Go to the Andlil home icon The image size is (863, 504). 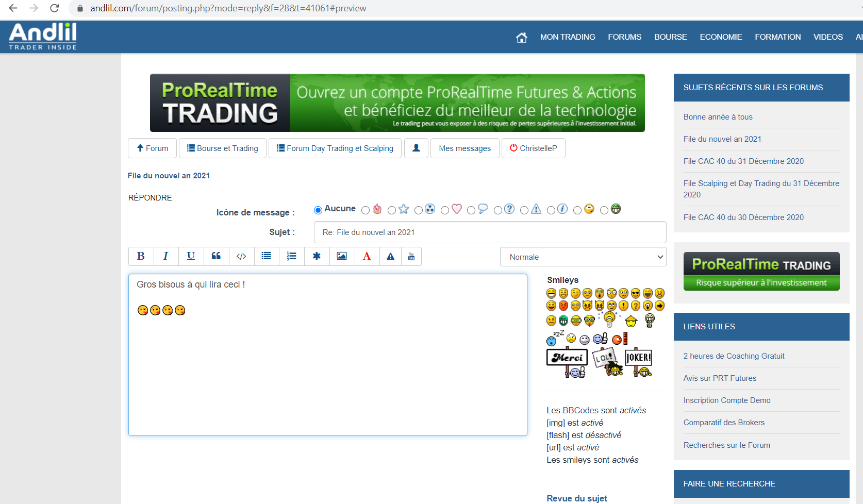tap(522, 37)
